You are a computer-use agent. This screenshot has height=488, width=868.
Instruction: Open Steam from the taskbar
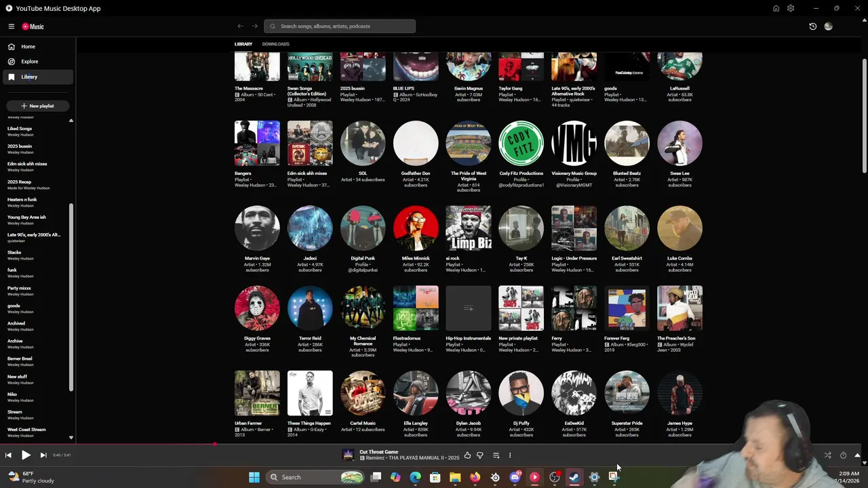coord(574,477)
